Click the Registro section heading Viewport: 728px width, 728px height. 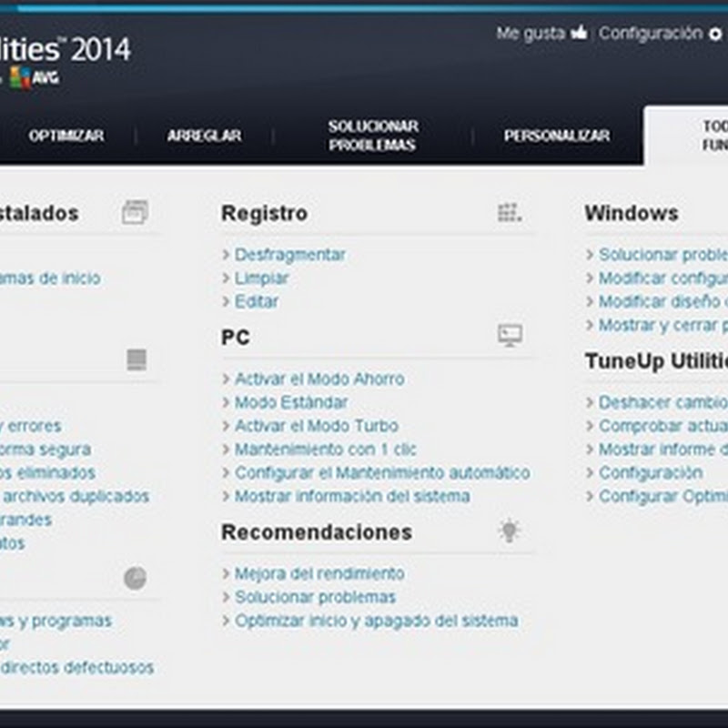point(265,213)
